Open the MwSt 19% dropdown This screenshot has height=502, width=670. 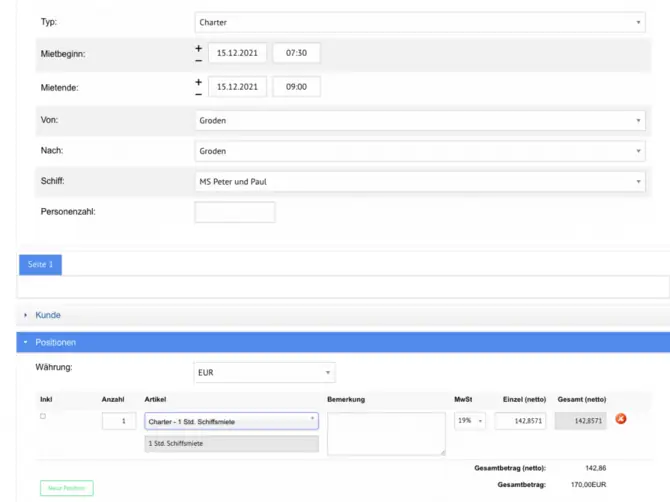470,421
